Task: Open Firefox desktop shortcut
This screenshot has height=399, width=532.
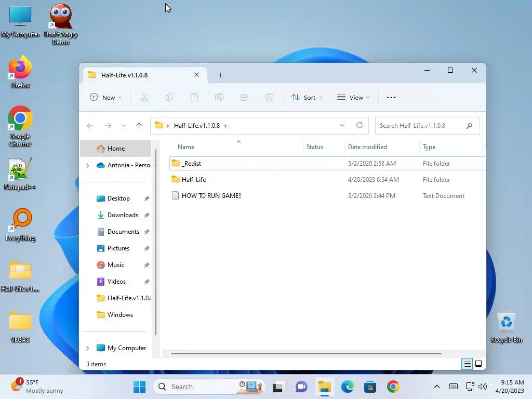Action: pyautogui.click(x=20, y=72)
